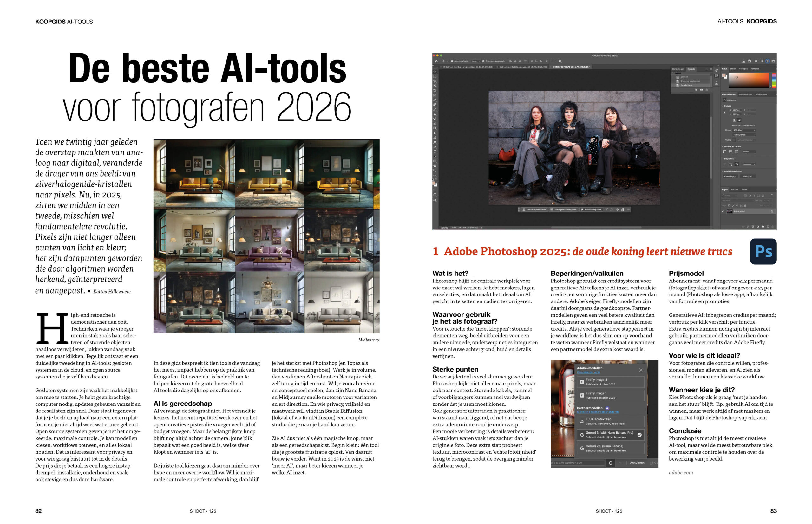The image size is (812, 524).
Task: Collapse the Canvas section in Eigenschappen
Action: point(723,106)
